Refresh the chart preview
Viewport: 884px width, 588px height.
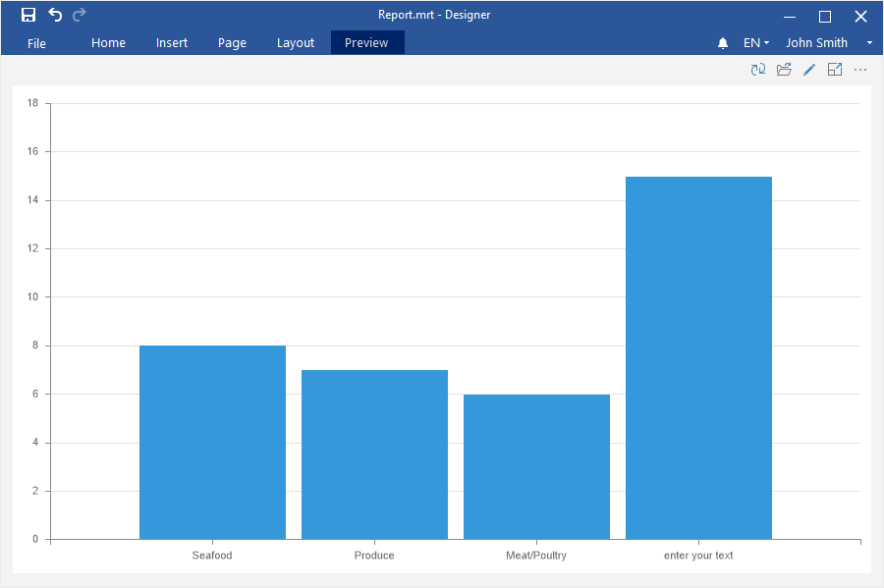757,70
